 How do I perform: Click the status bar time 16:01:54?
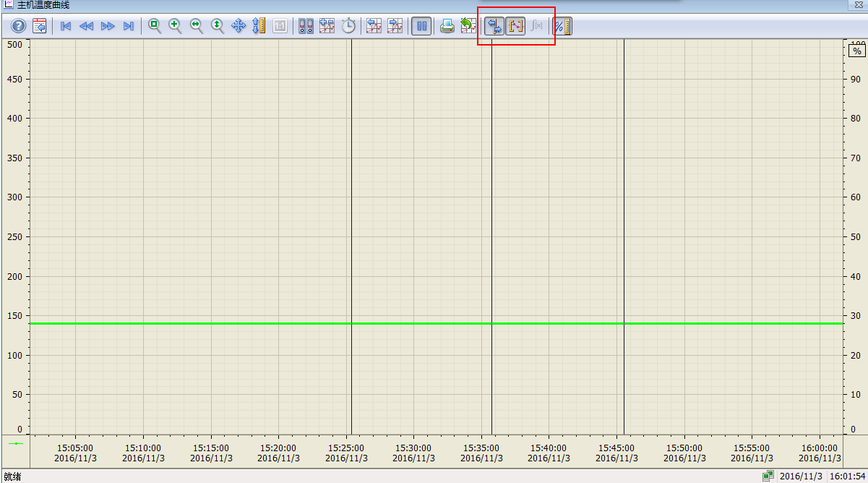click(x=846, y=476)
